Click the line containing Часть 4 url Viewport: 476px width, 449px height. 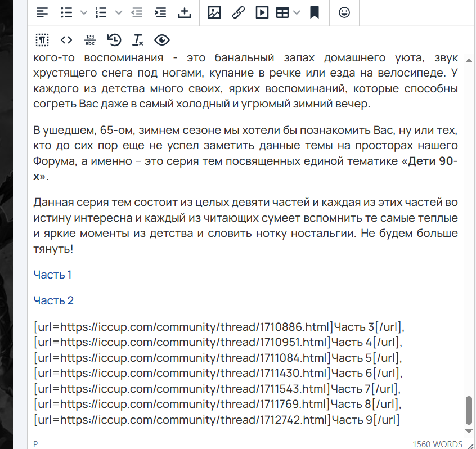tap(218, 342)
